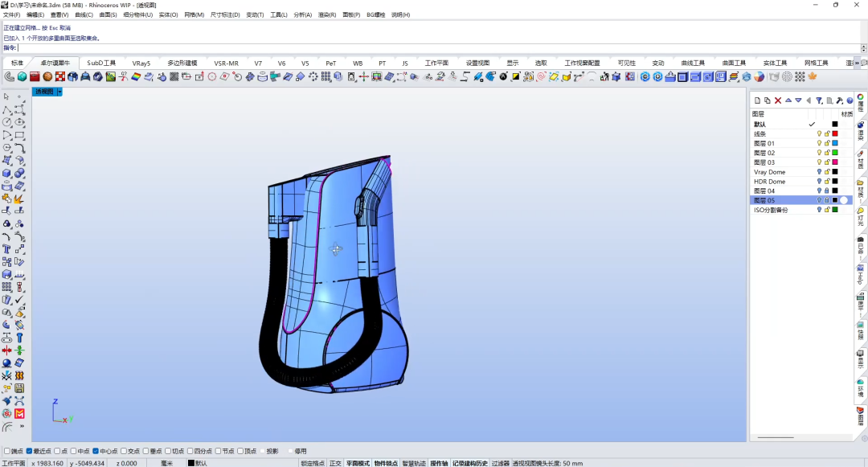
Task: Click new layer icon in layers panel
Action: click(757, 100)
